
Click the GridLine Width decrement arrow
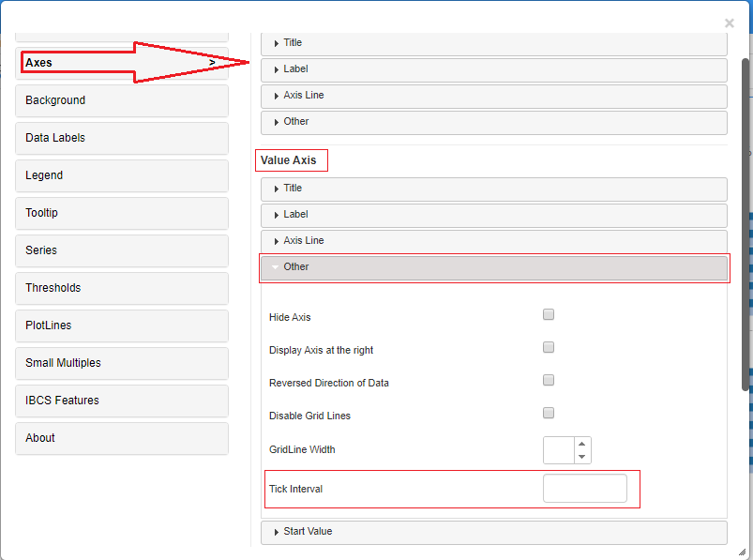coord(582,457)
